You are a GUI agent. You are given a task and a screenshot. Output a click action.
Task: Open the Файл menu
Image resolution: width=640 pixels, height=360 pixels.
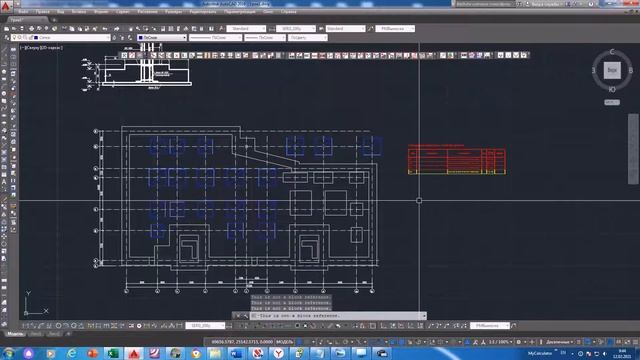tap(23, 12)
